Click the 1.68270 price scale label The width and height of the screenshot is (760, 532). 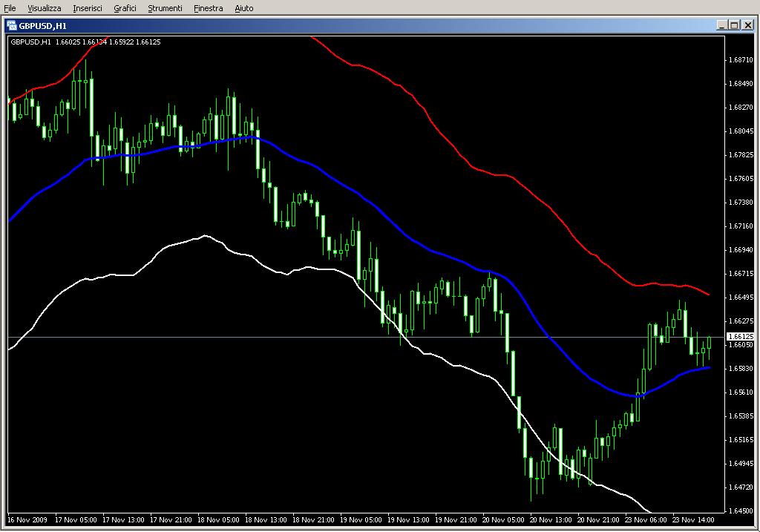pyautogui.click(x=741, y=107)
